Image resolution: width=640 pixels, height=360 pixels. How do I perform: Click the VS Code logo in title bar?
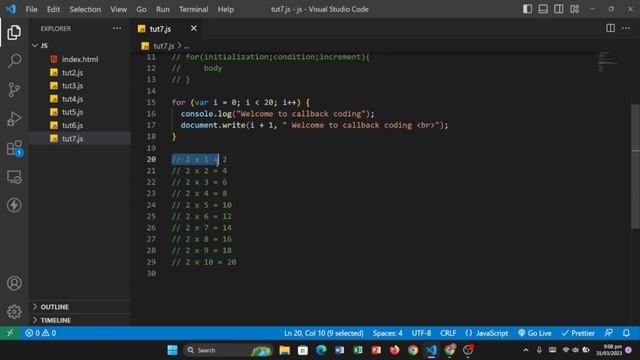(11, 9)
